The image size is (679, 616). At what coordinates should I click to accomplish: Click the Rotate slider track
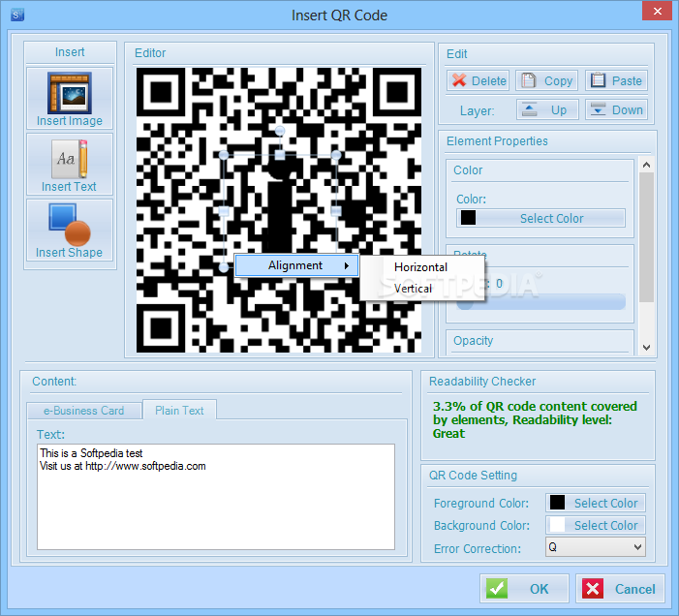tap(540, 302)
